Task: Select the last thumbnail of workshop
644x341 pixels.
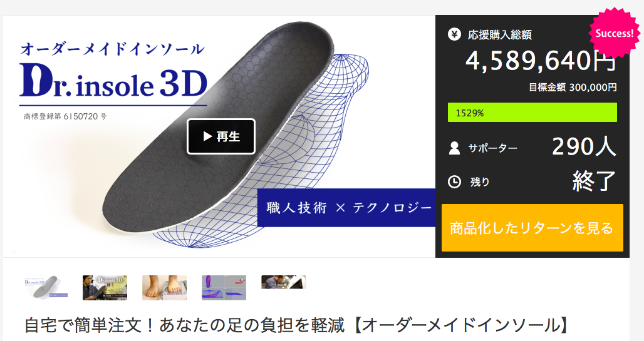Action: click(283, 282)
